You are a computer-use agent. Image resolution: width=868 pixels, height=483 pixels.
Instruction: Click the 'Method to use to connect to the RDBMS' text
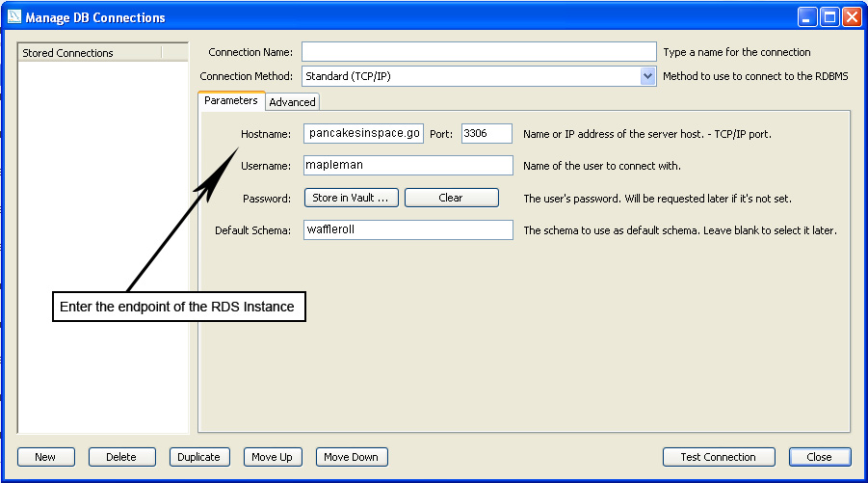[x=755, y=76]
